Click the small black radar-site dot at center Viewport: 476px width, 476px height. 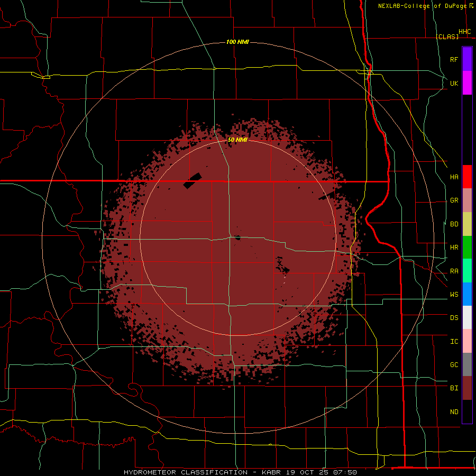click(x=237, y=237)
